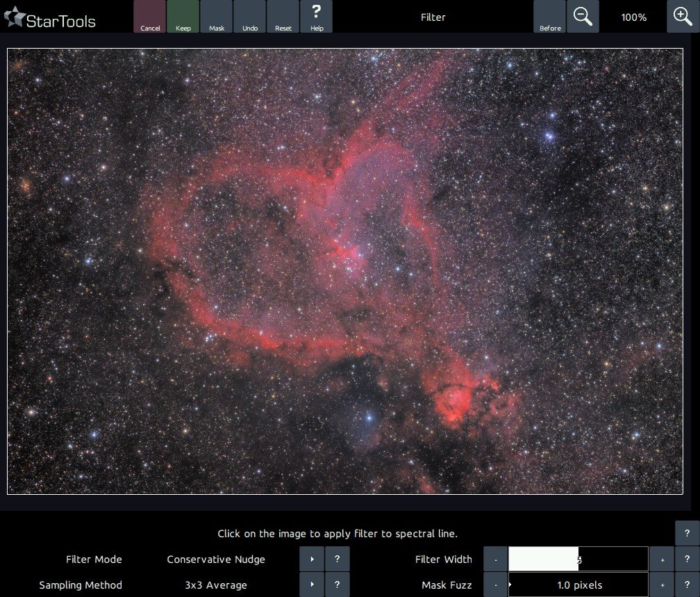Open Help with the question mark button

[317, 17]
